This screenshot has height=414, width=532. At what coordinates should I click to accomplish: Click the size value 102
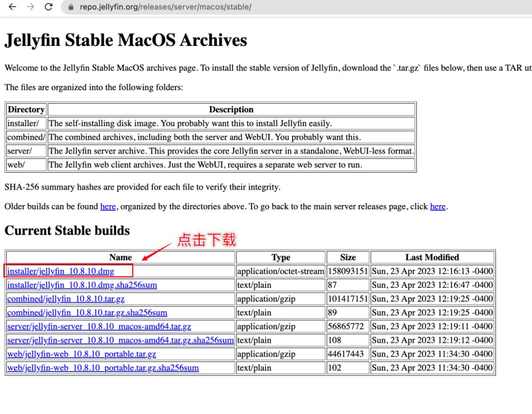coord(334,368)
